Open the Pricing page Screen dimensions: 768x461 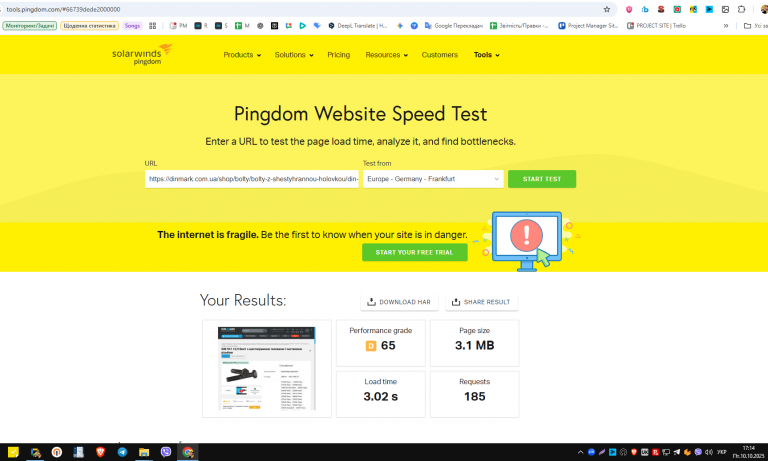[x=338, y=55]
